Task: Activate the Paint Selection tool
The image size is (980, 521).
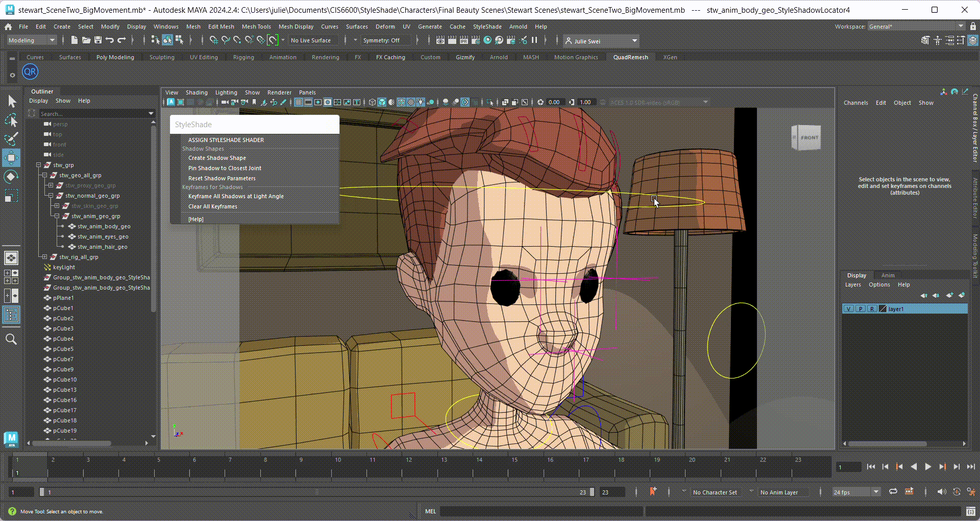Action: point(11,138)
